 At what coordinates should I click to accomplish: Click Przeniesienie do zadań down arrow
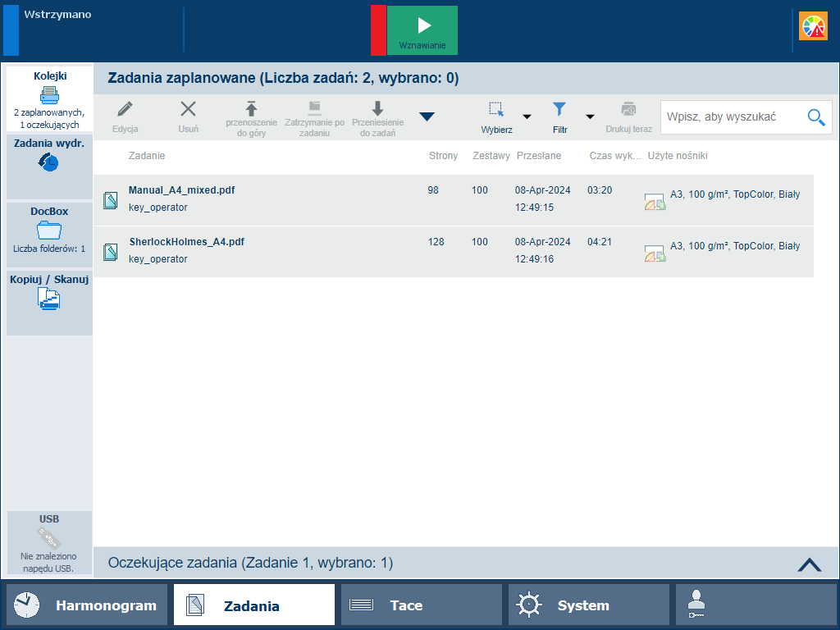[377, 108]
